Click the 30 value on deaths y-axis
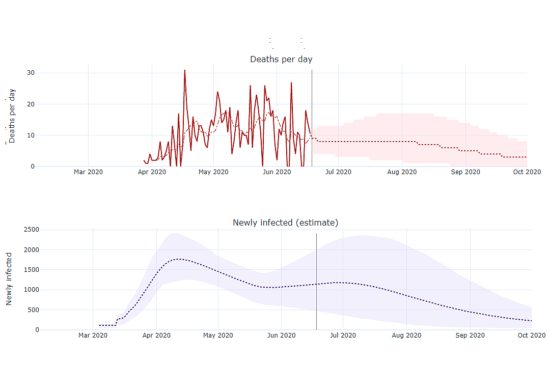Screen dimensions: 550x392 (31, 73)
